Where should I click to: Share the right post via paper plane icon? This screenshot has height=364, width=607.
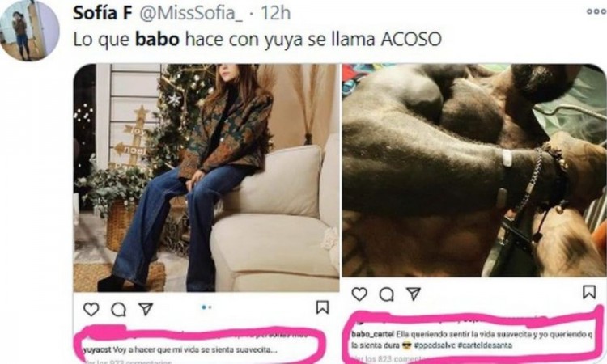(414, 294)
